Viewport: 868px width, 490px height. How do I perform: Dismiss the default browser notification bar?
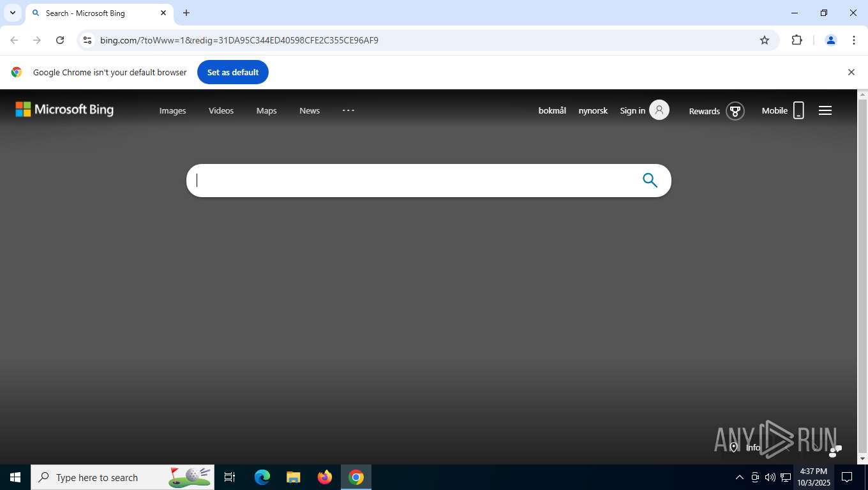point(851,72)
